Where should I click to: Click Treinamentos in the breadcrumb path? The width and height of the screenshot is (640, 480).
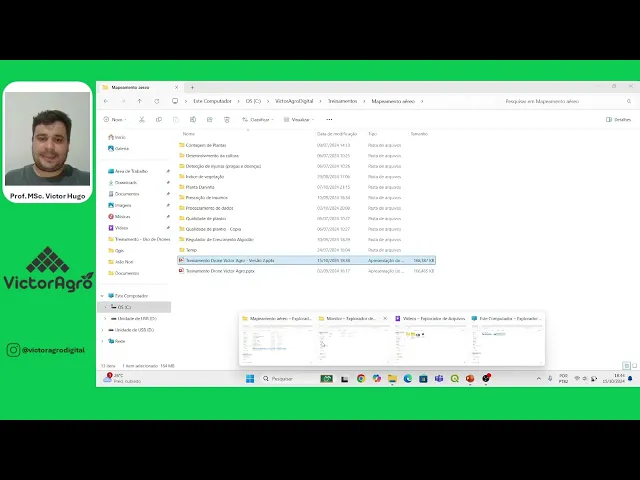(x=342, y=101)
